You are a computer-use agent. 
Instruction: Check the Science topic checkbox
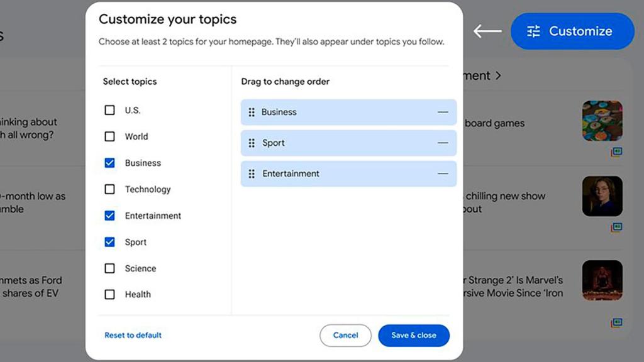(109, 268)
